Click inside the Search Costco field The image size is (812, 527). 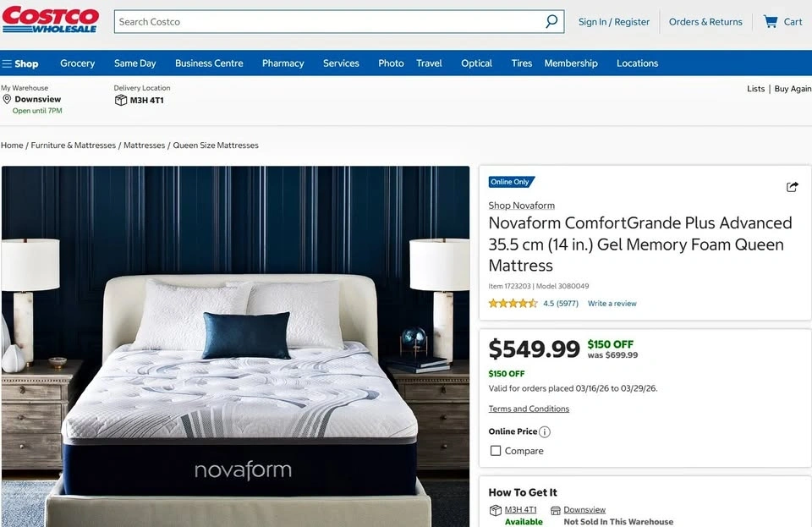(329, 22)
